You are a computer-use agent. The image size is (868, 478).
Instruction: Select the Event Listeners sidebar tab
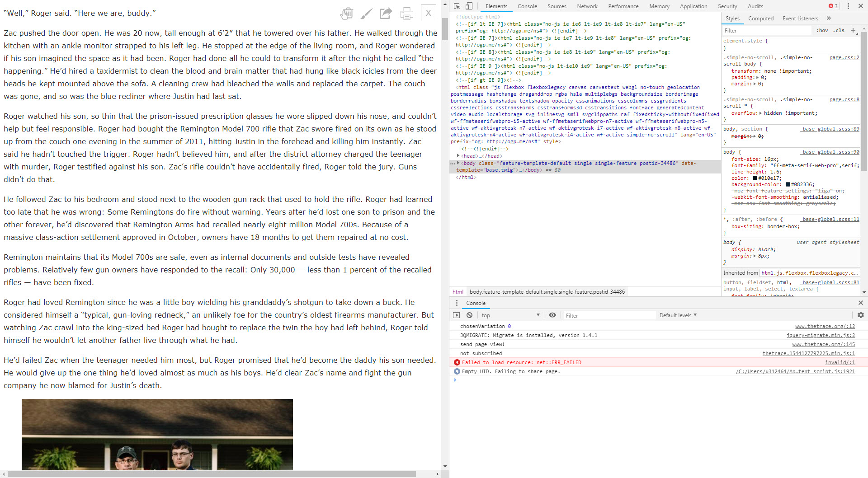[x=800, y=19]
